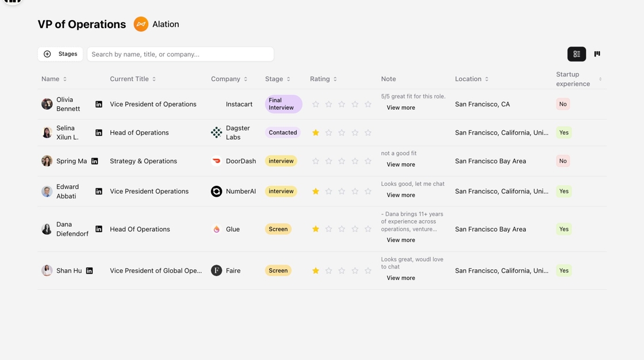Click the Alation company logo
The width and height of the screenshot is (644, 360).
(141, 24)
